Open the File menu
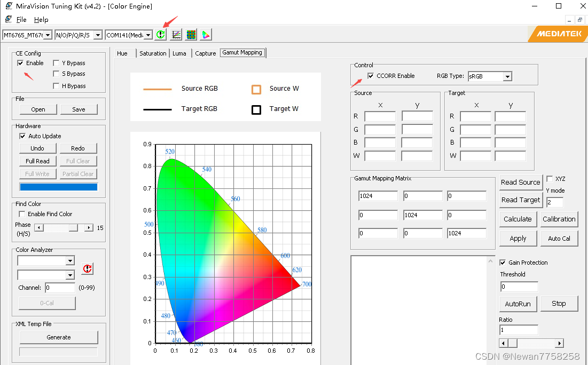The width and height of the screenshot is (588, 365). tap(21, 20)
